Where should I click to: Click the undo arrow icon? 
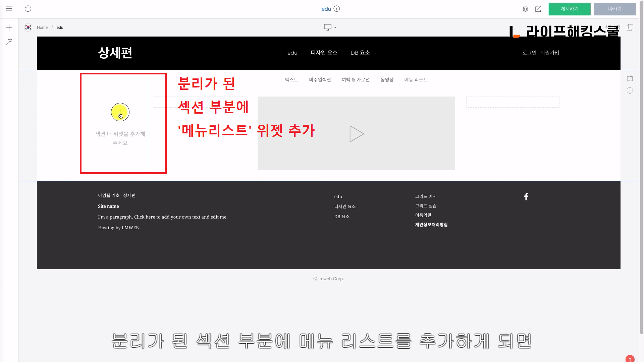(x=28, y=9)
